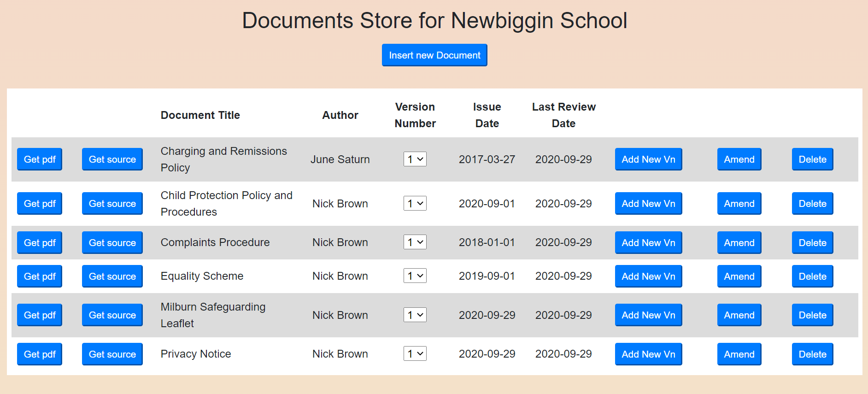The width and height of the screenshot is (868, 394).
Task: Open version dropdown for Privacy Notice
Action: tap(415, 353)
